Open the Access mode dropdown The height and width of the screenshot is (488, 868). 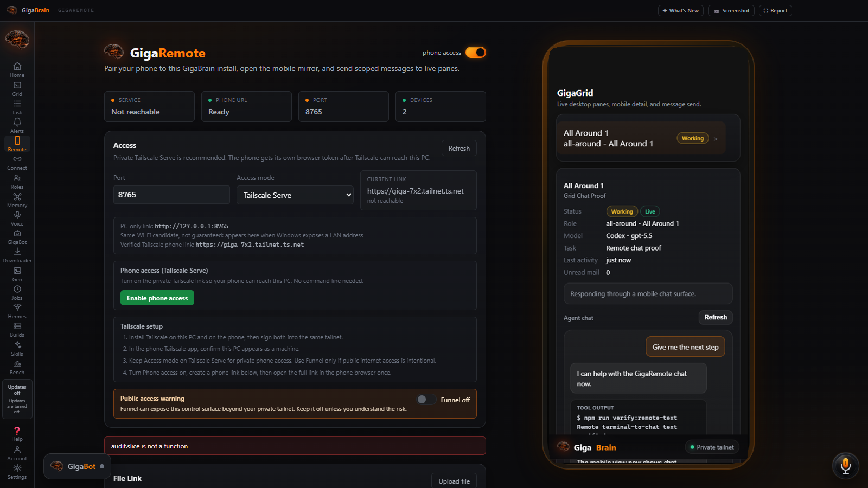(295, 195)
